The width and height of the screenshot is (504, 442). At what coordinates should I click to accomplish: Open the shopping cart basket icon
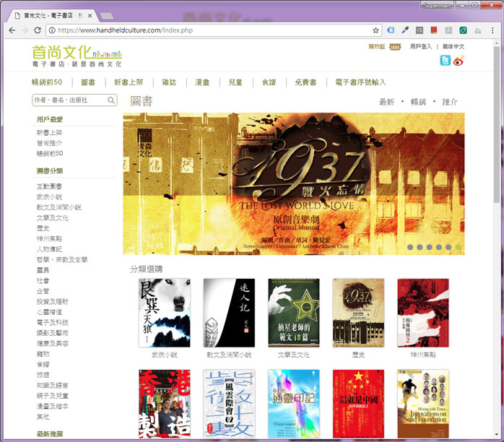tap(395, 47)
